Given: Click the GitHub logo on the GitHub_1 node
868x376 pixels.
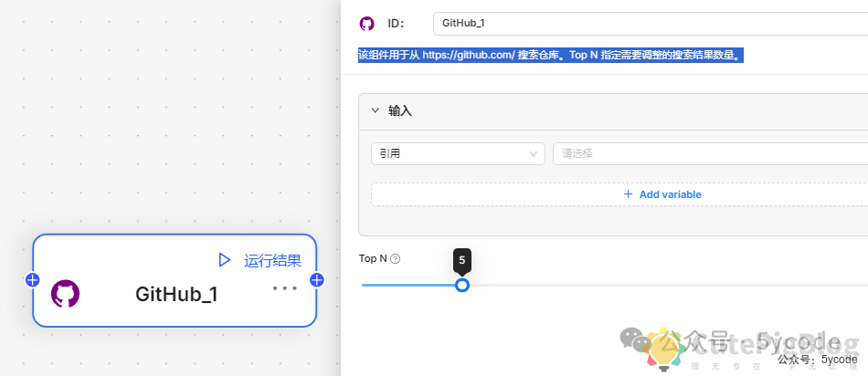Looking at the screenshot, I should pyautogui.click(x=65, y=294).
